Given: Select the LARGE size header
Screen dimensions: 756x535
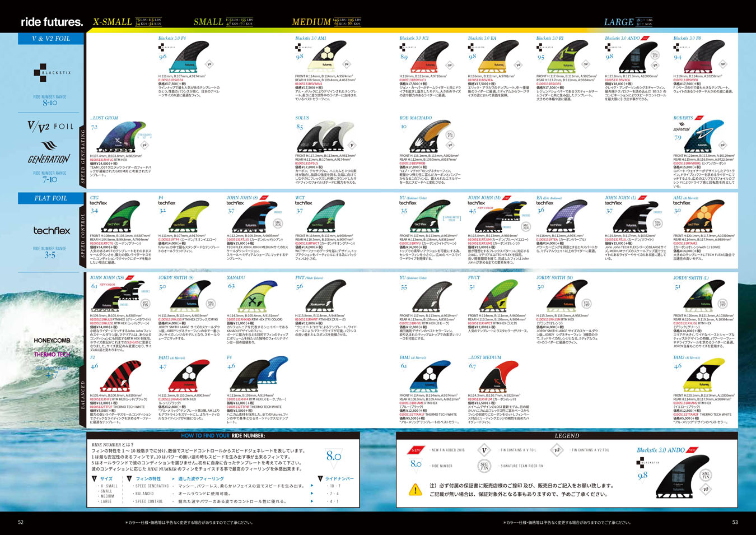Looking at the screenshot, I should (x=618, y=22).
